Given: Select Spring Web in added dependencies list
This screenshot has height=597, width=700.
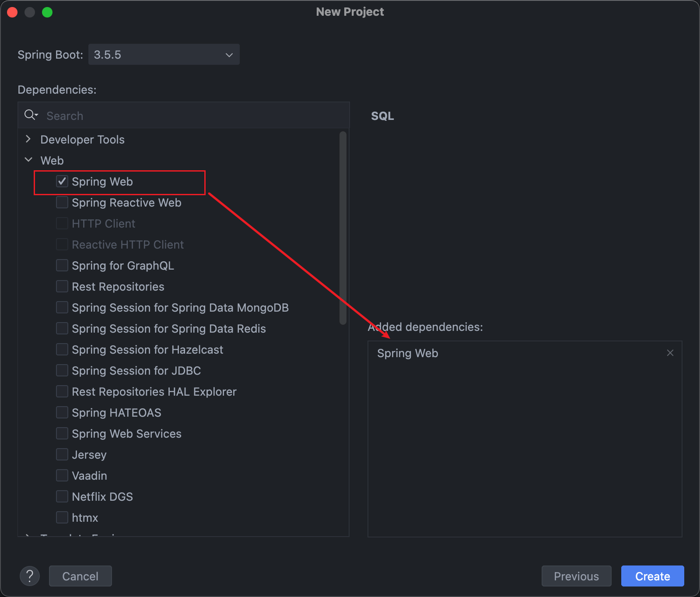Looking at the screenshot, I should 408,353.
